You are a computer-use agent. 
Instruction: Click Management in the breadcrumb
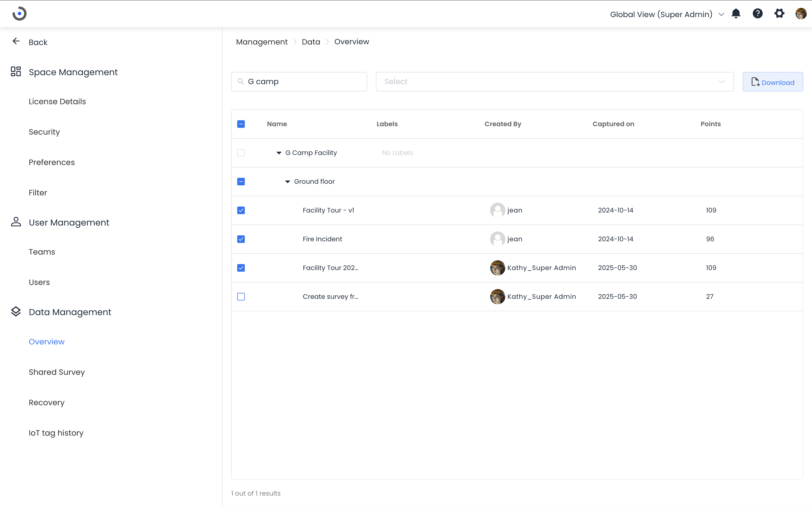click(x=262, y=42)
